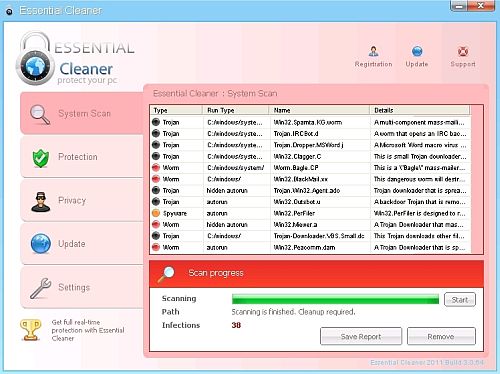The height and width of the screenshot is (374, 500).
Task: Switch to the Protection section label
Action: click(x=78, y=157)
